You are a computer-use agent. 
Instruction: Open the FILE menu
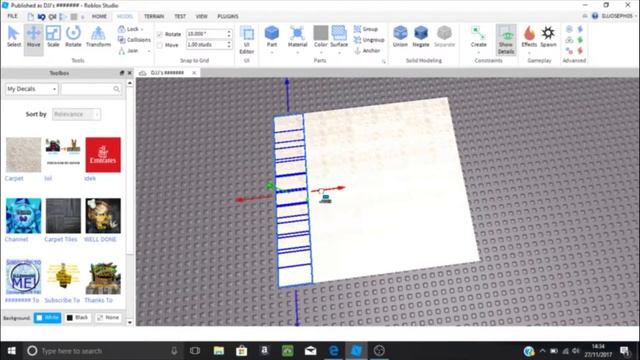pos(13,16)
